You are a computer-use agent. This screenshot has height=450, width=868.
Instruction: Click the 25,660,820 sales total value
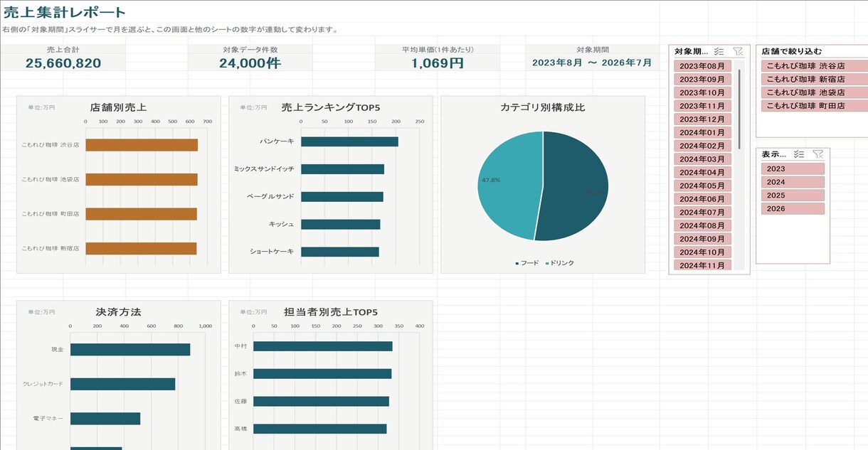click(x=63, y=63)
